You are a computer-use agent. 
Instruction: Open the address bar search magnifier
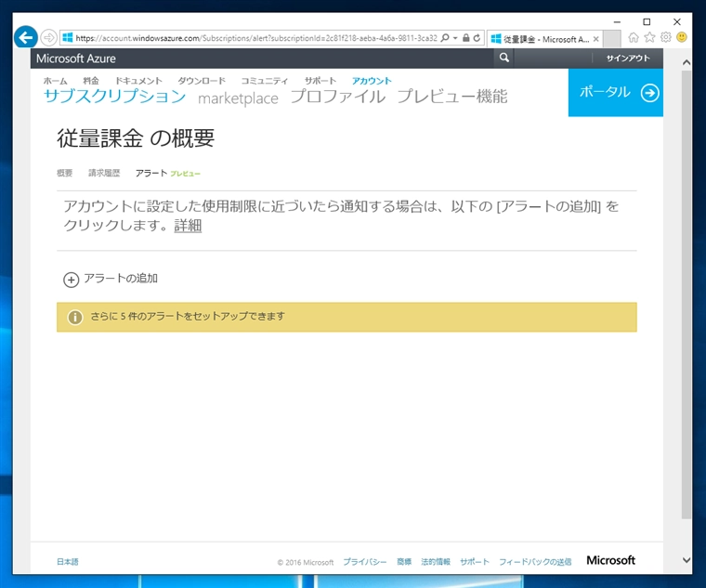point(445,38)
